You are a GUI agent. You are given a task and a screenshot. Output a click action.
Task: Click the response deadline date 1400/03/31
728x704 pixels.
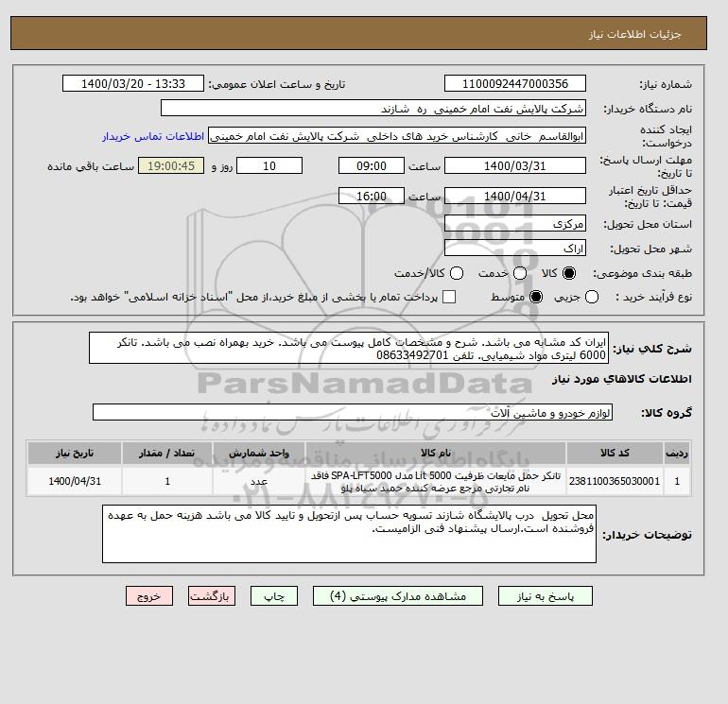(x=515, y=165)
